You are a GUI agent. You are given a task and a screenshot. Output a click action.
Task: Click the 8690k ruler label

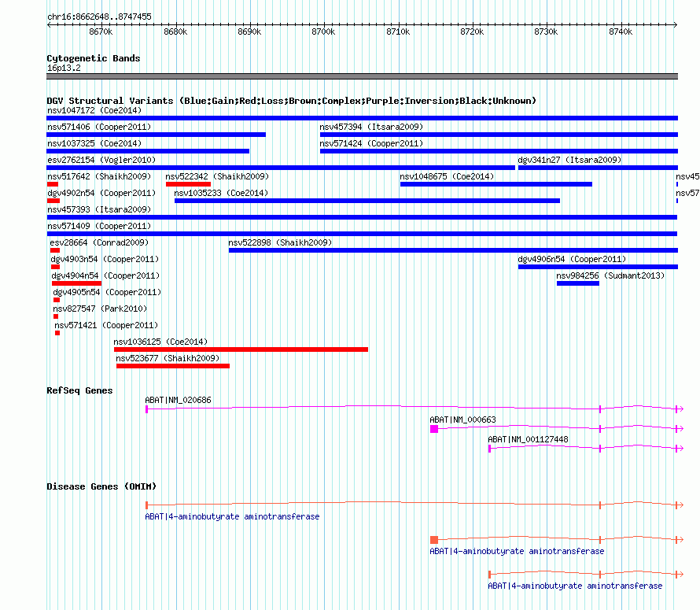(249, 31)
